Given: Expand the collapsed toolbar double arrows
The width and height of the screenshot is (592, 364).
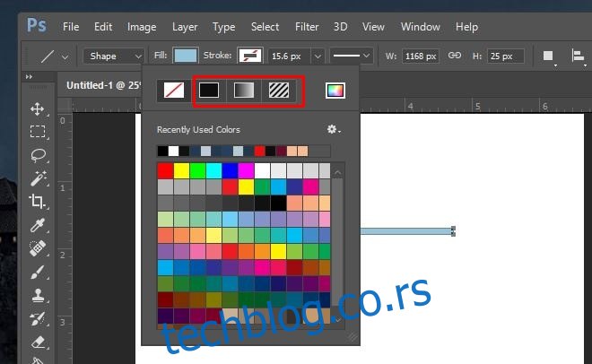Looking at the screenshot, I should [29, 77].
